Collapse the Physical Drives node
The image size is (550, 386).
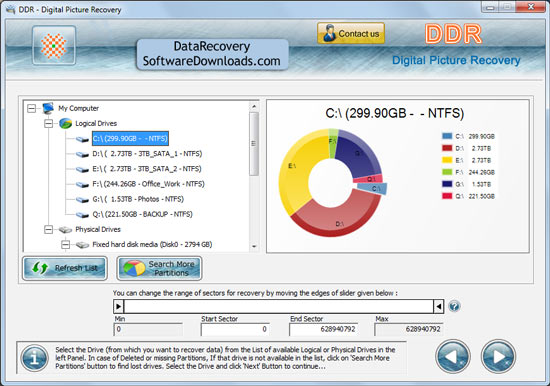(48, 230)
